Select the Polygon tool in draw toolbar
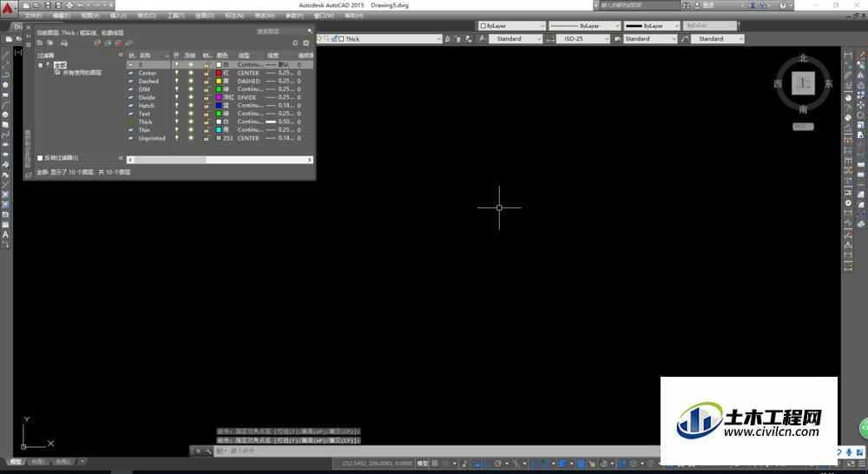868x474 pixels. click(x=5, y=85)
